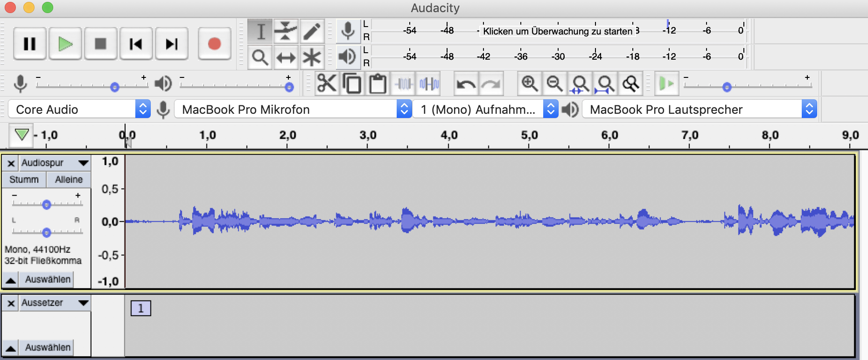Click the Zoom In magnifier icon
The image size is (868, 360).
tap(530, 84)
